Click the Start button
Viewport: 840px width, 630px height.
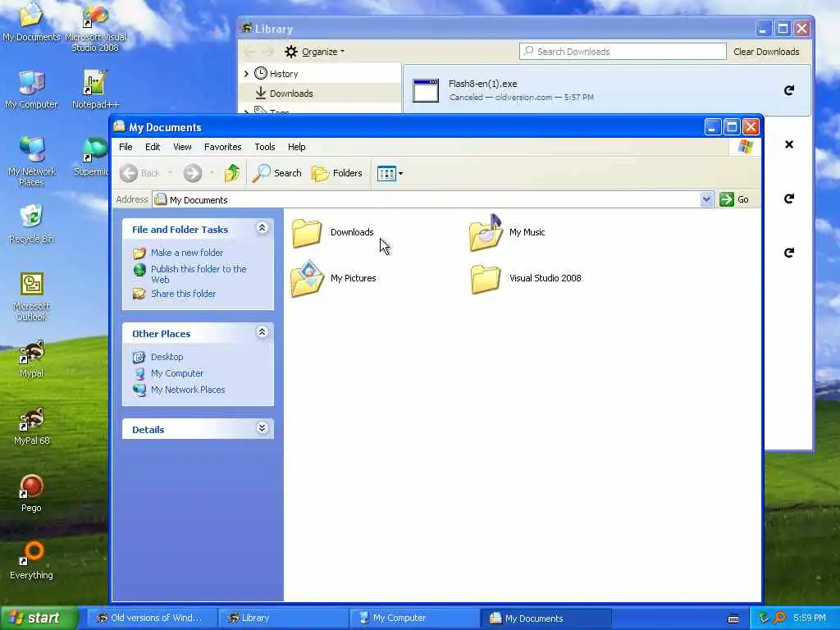click(x=39, y=618)
